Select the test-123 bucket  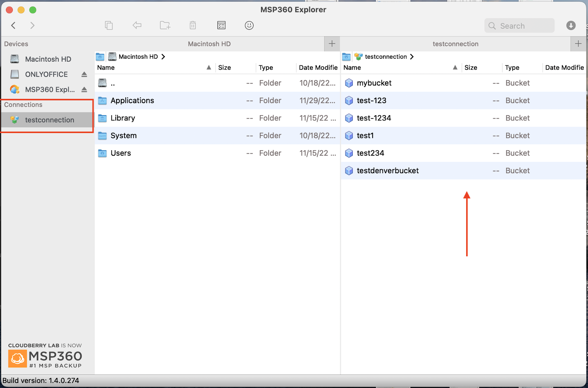pyautogui.click(x=463, y=101)
